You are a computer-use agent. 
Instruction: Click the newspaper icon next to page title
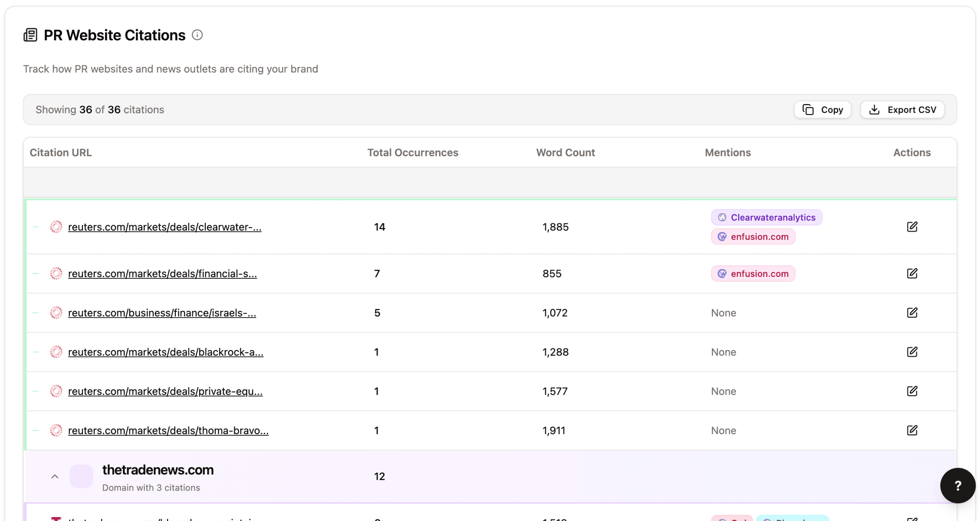click(x=30, y=35)
